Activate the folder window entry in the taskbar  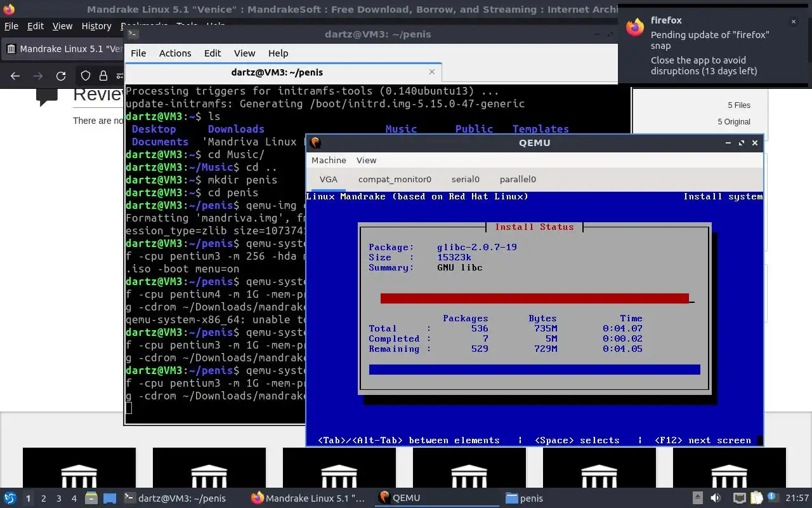tap(563, 498)
